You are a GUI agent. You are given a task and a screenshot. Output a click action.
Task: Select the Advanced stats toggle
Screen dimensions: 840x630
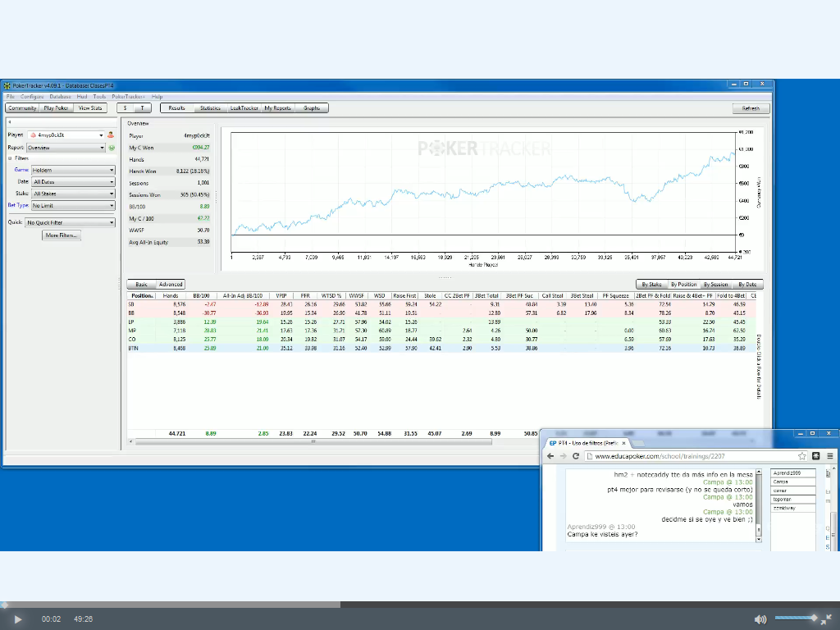click(x=171, y=285)
